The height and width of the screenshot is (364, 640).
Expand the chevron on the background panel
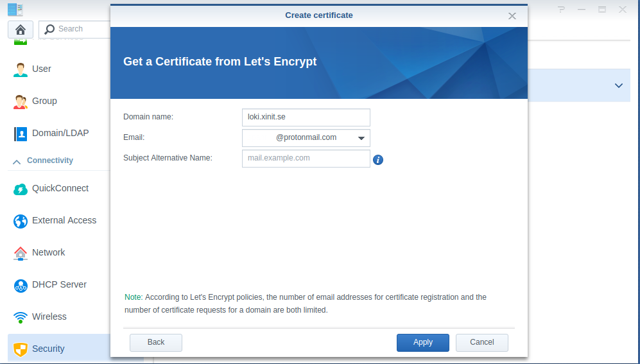click(x=619, y=85)
